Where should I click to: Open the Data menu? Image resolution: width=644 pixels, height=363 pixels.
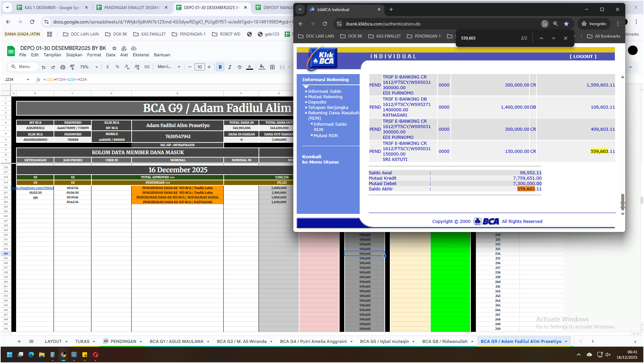click(x=111, y=55)
